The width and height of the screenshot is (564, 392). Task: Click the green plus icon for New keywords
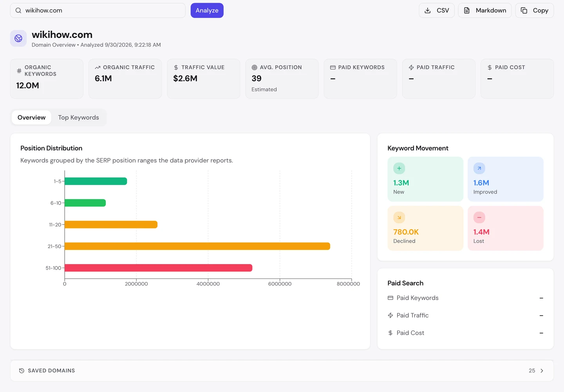(399, 168)
